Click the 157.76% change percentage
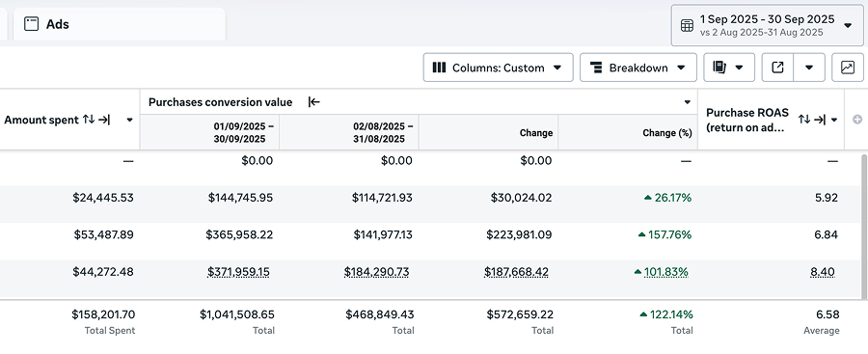Screen dimensions: 868x354 pyautogui.click(x=670, y=235)
